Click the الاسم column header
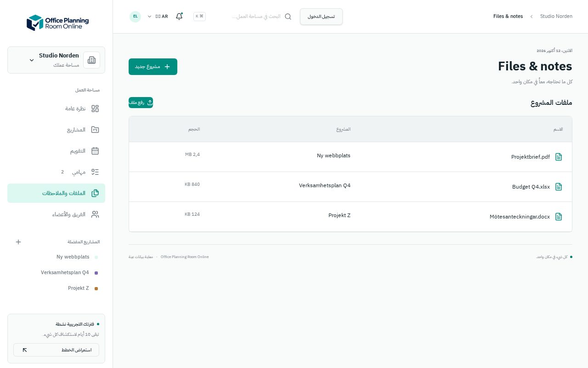This screenshot has width=588, height=368. [x=558, y=129]
